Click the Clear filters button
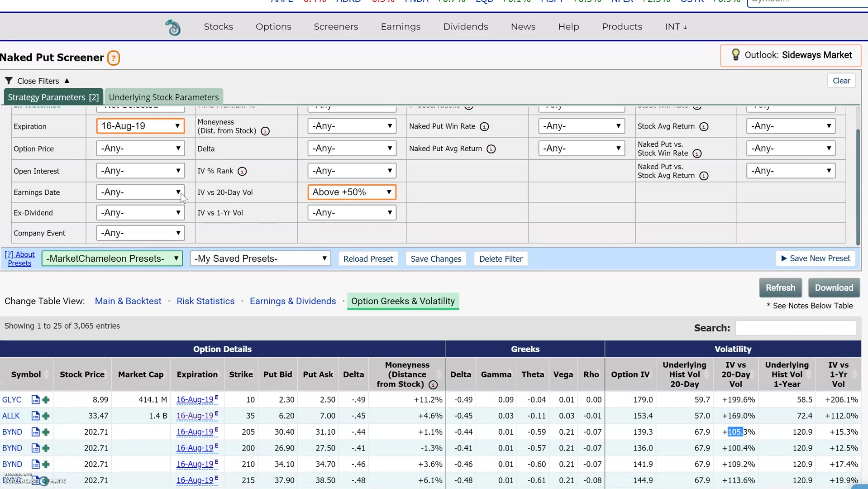 pyautogui.click(x=841, y=81)
